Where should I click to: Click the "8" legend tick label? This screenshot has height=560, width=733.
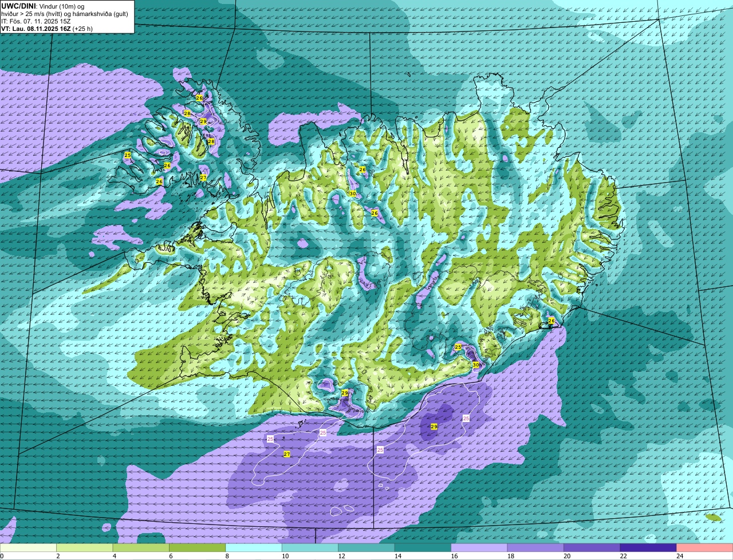tap(226, 556)
